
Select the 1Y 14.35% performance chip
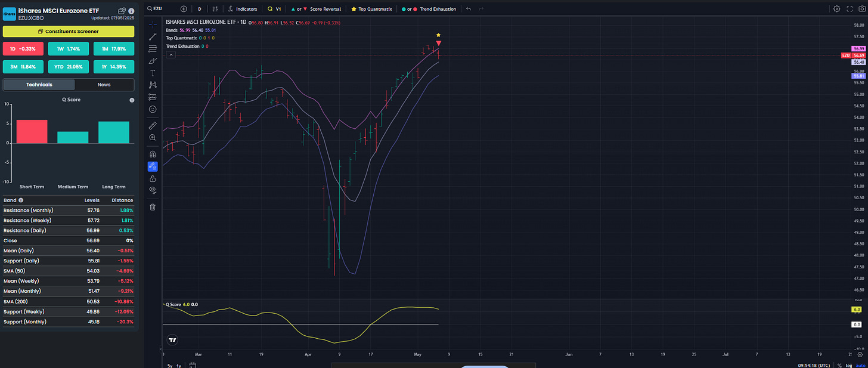(114, 66)
